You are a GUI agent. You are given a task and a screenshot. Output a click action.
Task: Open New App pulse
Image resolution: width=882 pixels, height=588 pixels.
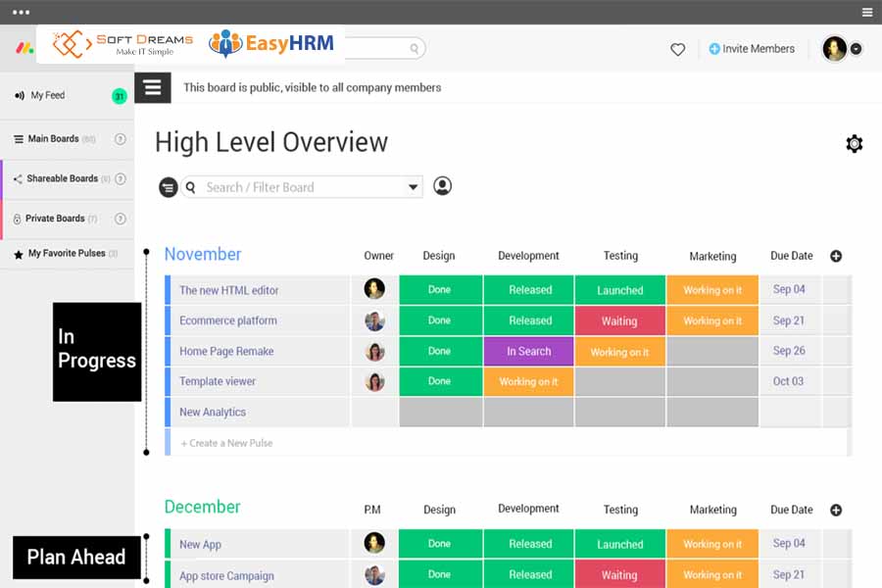[x=200, y=545]
